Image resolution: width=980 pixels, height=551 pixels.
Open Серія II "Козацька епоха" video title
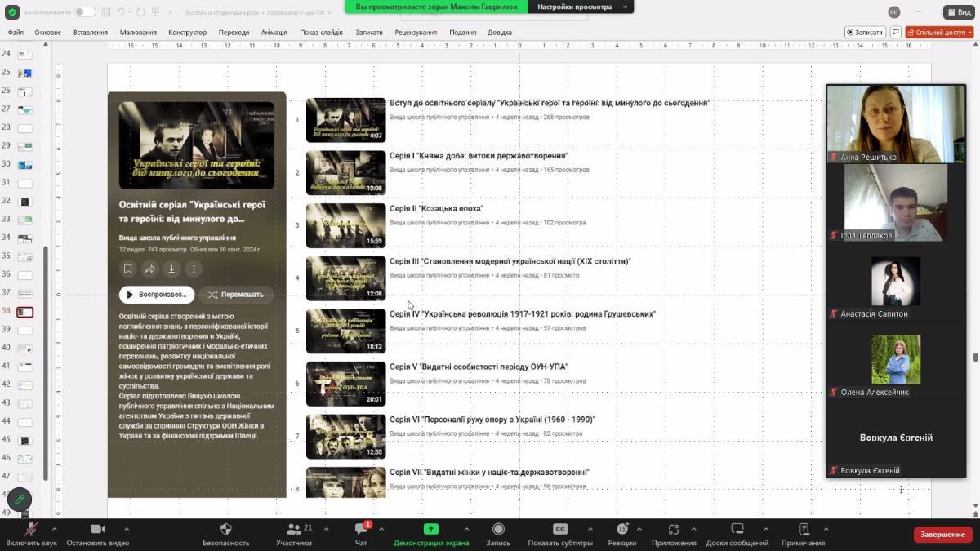pyautogui.click(x=436, y=209)
